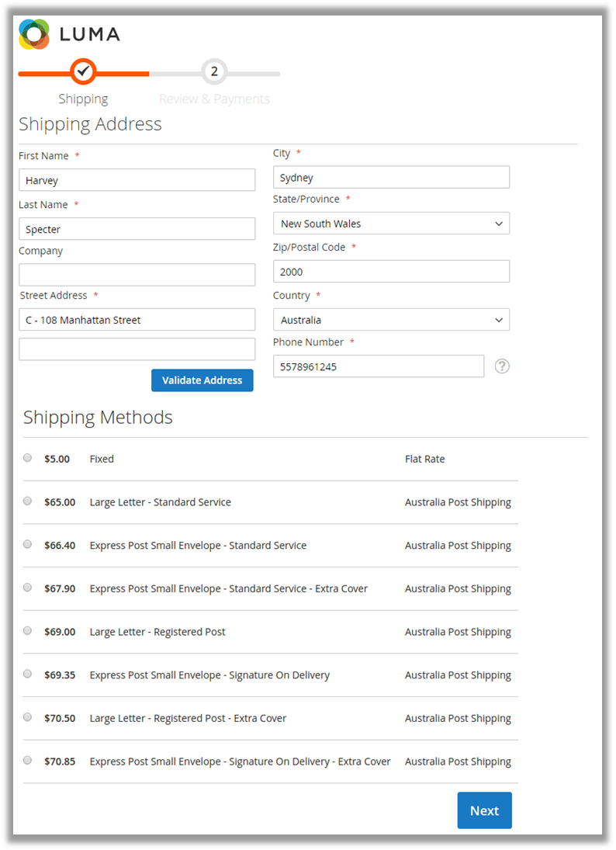Click the Phone Number input field

point(379,366)
